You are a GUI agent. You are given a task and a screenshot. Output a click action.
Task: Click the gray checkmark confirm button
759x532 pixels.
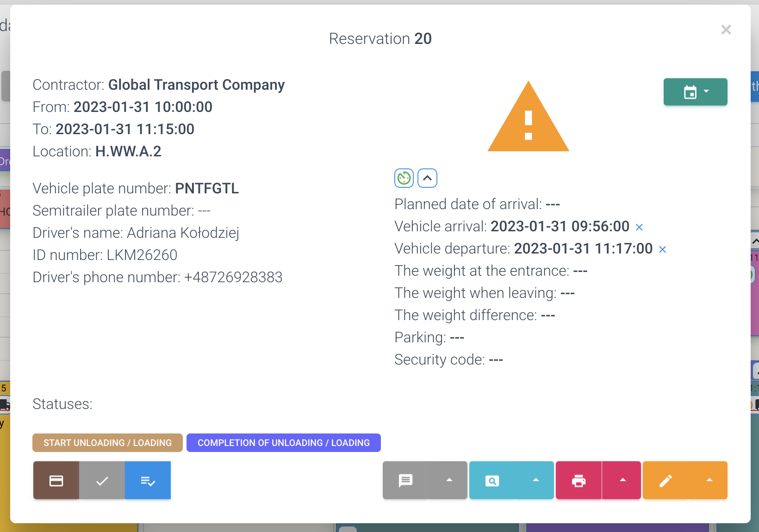tap(102, 481)
